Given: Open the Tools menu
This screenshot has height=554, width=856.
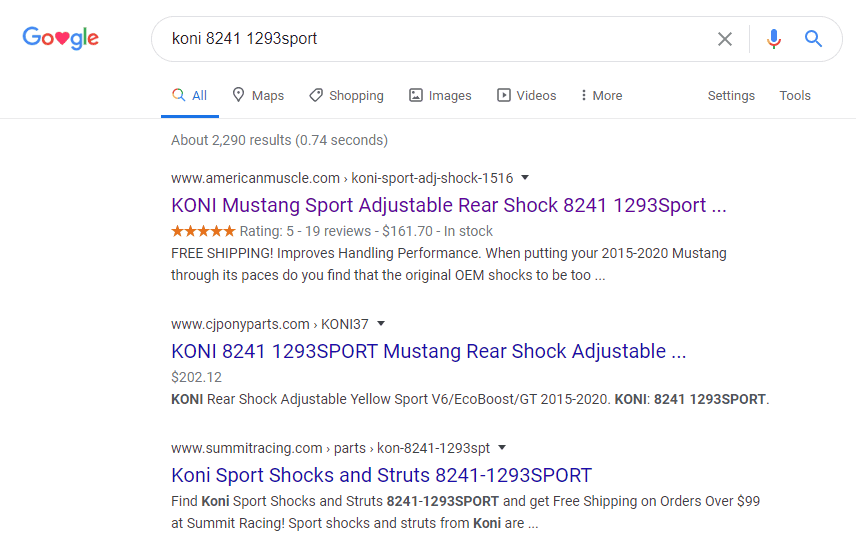Looking at the screenshot, I should point(795,96).
